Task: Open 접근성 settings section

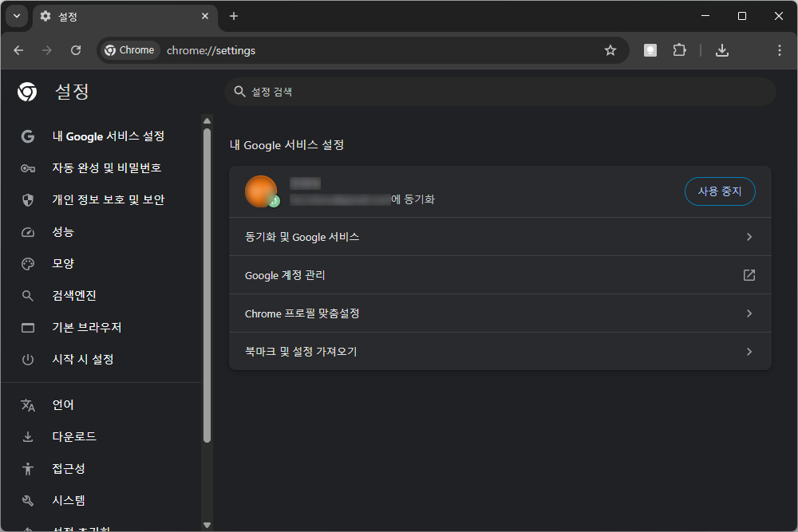Action: coord(102,468)
